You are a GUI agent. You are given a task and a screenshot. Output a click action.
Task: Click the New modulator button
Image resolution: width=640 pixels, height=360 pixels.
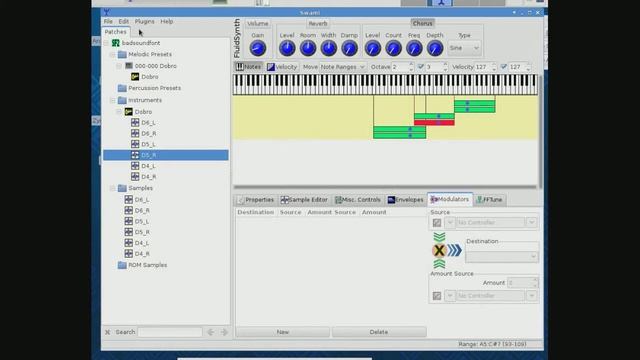[282, 332]
